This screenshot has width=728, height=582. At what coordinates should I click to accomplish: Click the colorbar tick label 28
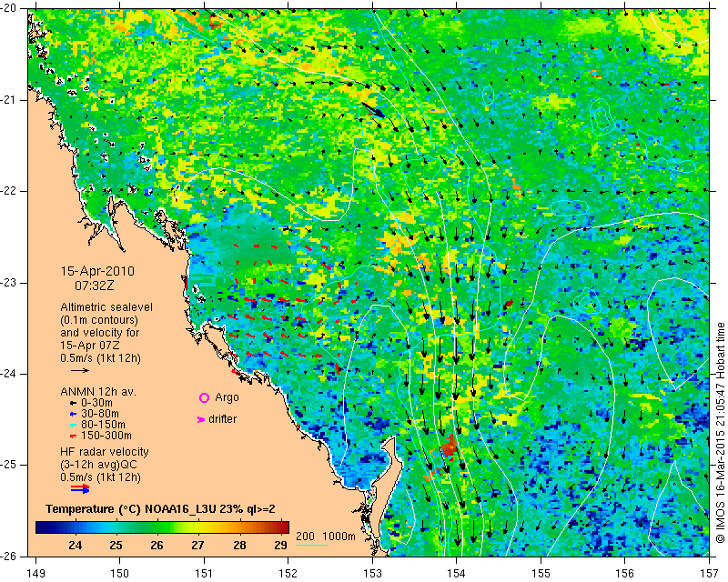pos(239,545)
